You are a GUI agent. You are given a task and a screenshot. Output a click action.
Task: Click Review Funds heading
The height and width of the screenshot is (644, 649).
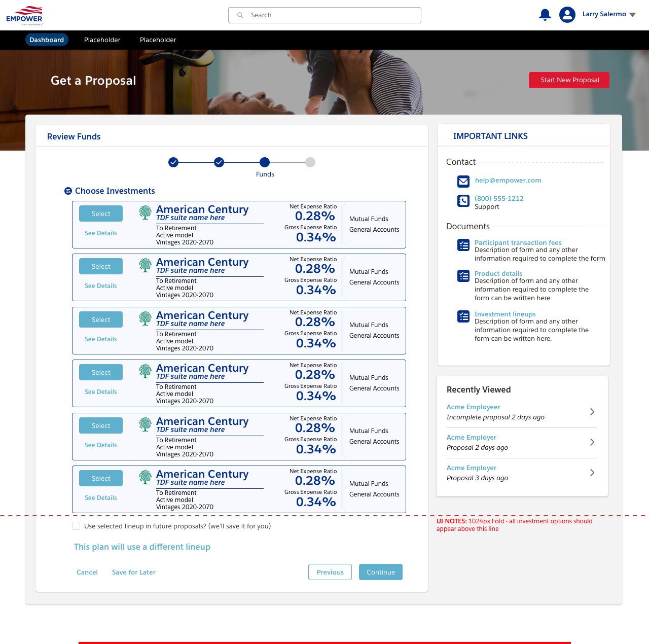[74, 137]
